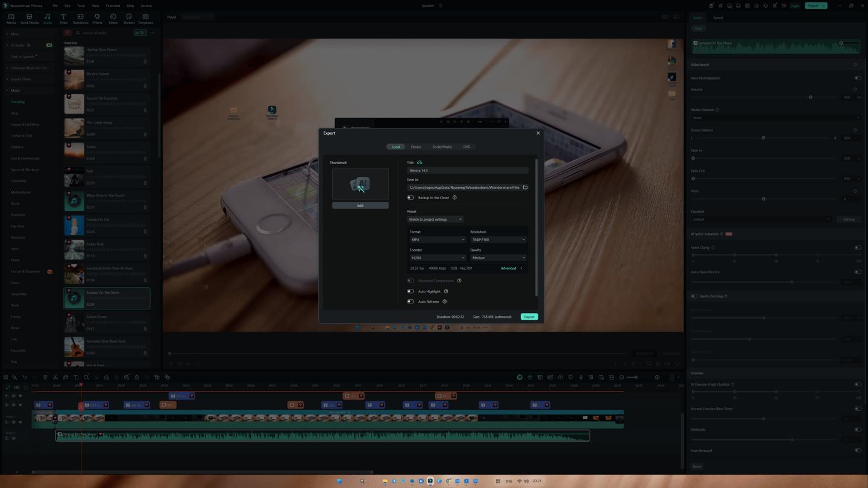Toggle Auto Normalization in Audio panel
This screenshot has width=868, height=488.
[858, 78]
